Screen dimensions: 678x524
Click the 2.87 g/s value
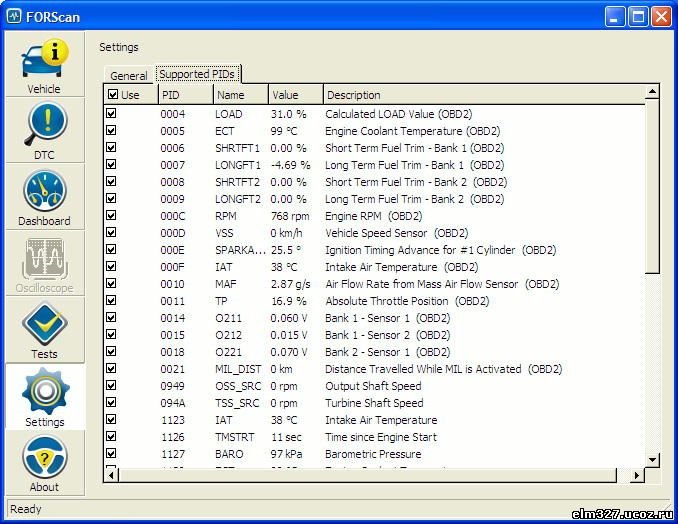point(290,284)
